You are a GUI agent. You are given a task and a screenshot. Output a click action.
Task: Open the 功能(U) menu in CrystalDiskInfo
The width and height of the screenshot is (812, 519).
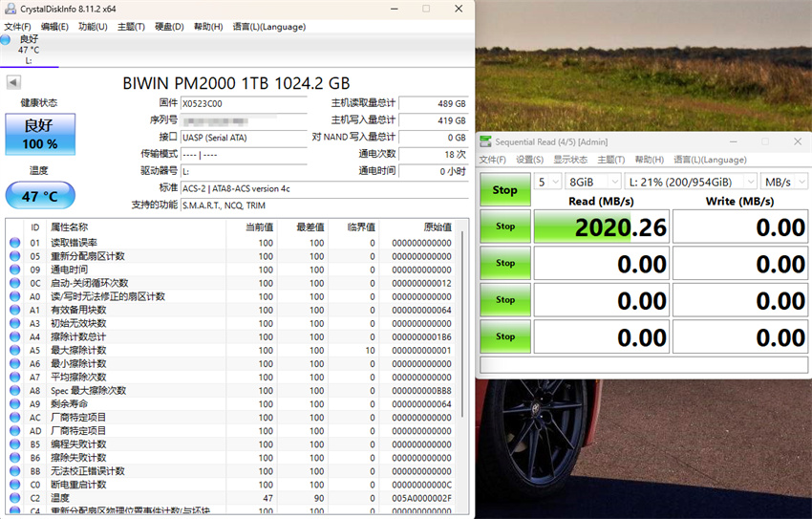93,27
